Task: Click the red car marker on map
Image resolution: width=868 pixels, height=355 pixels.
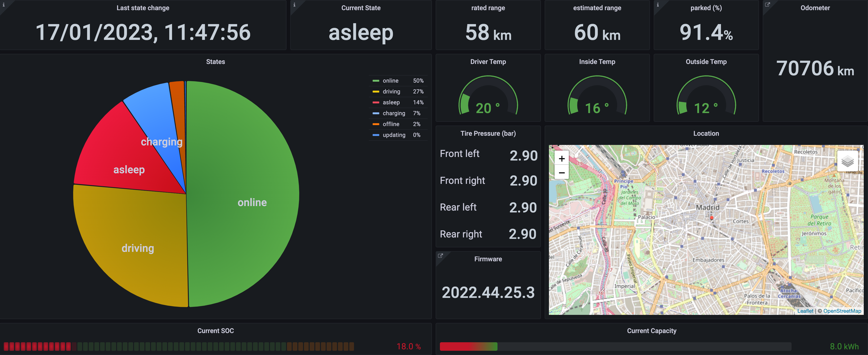Action: coord(712,218)
